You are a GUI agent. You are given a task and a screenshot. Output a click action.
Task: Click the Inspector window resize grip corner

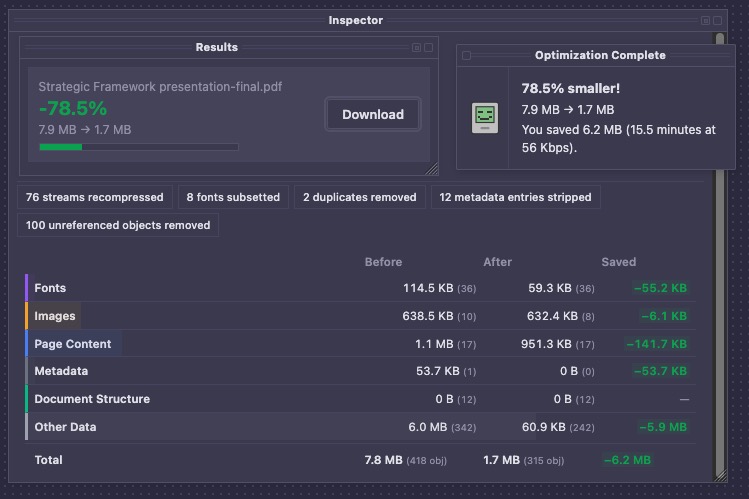click(720, 475)
